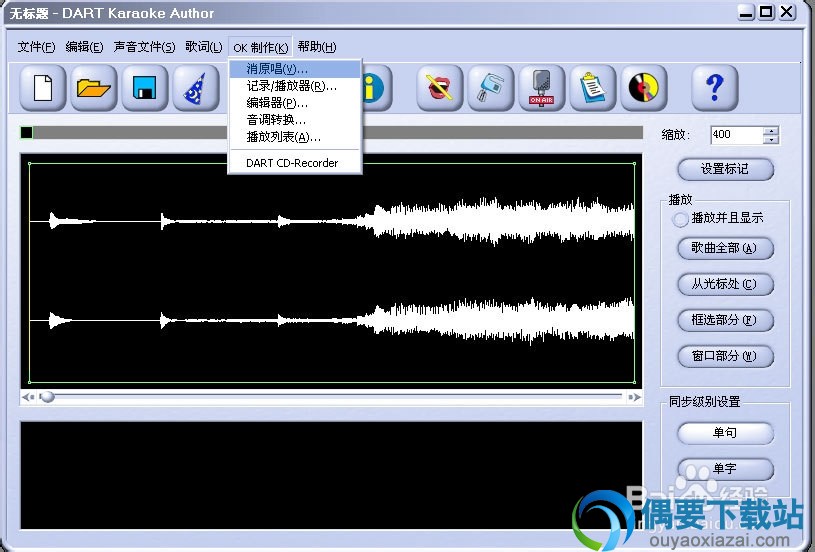This screenshot has height=552, width=815.
Task: Open the 声音文件(S) menu
Action: coord(144,47)
